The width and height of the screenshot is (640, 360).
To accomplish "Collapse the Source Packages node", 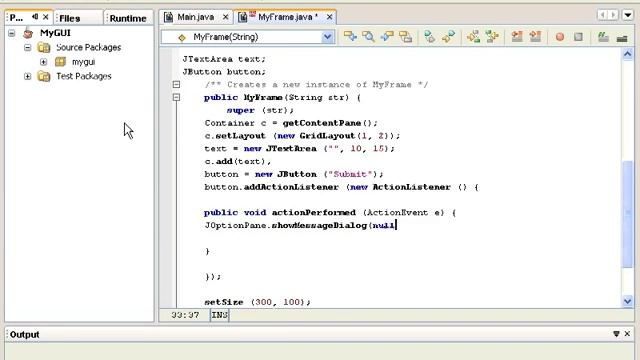I will (x=27, y=47).
